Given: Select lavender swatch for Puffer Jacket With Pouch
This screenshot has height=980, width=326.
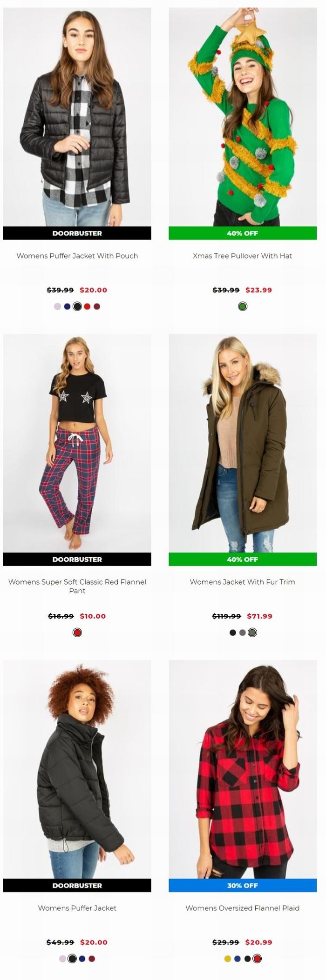Looking at the screenshot, I should [57, 307].
